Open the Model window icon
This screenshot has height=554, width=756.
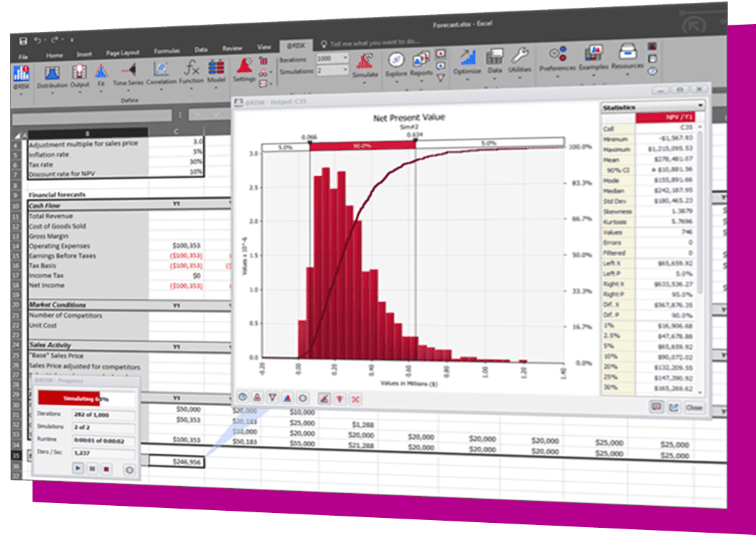pyautogui.click(x=216, y=67)
